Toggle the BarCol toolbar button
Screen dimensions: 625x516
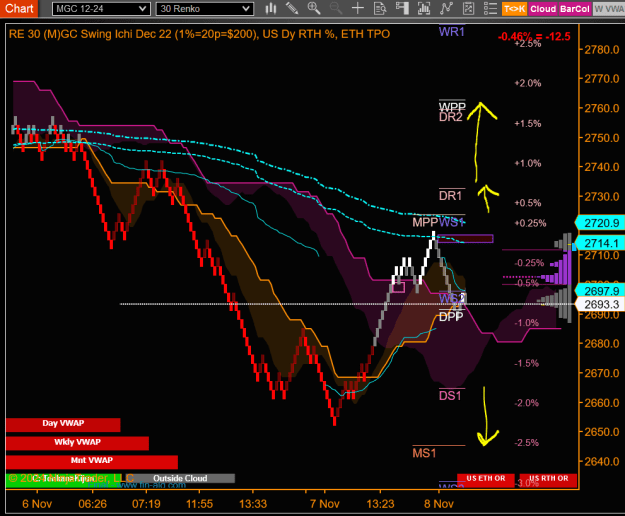click(x=574, y=9)
